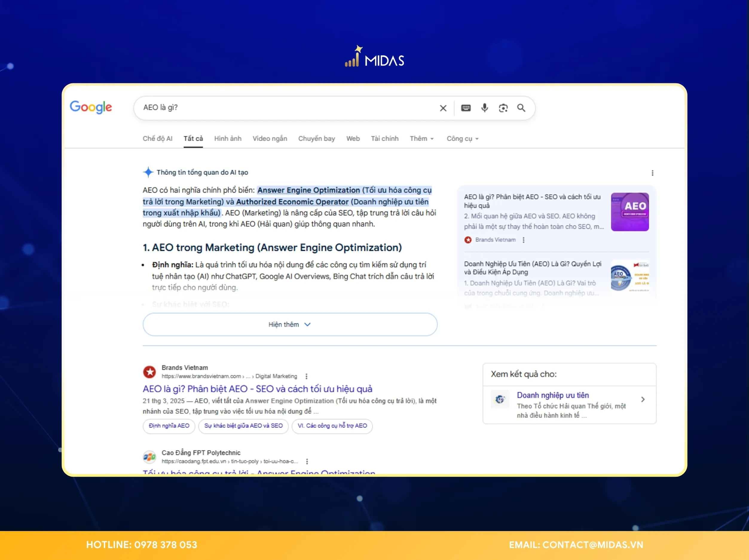
Task: Click the Sự khác biệt giữa AEO và SEO chip
Action: click(243, 426)
